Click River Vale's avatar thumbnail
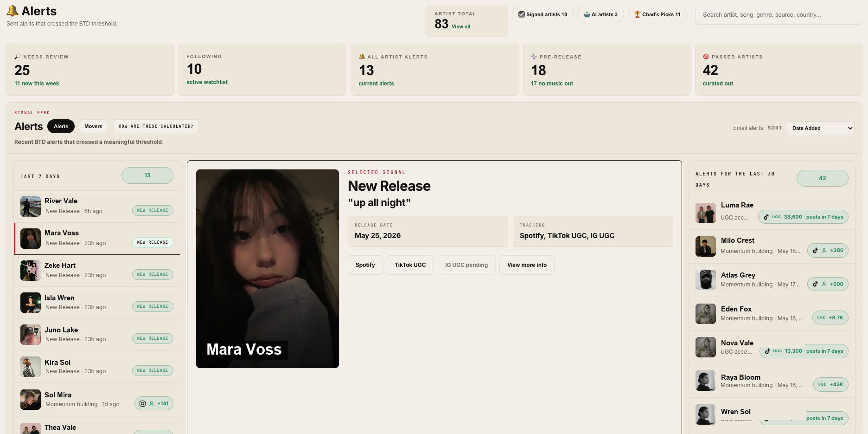This screenshot has width=868, height=434. [31, 207]
